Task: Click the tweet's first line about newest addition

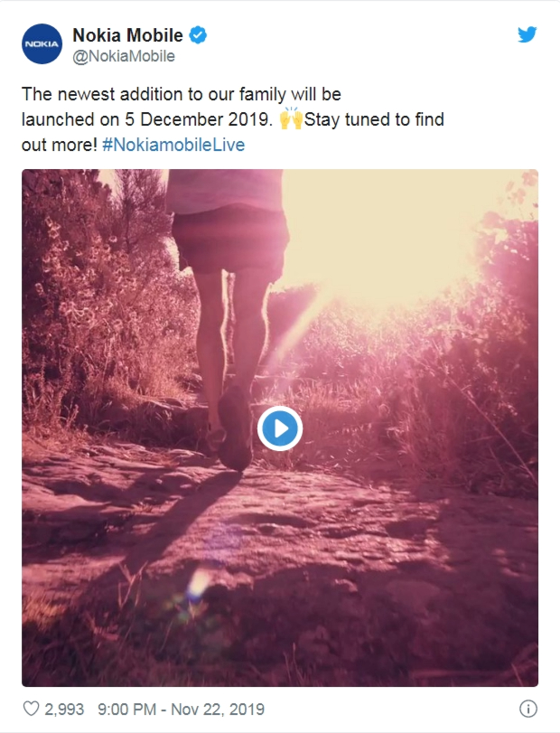Action: point(182,94)
